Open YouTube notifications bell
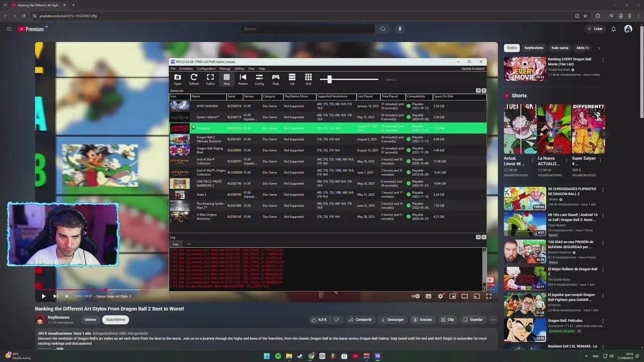644x362 pixels. tap(613, 29)
